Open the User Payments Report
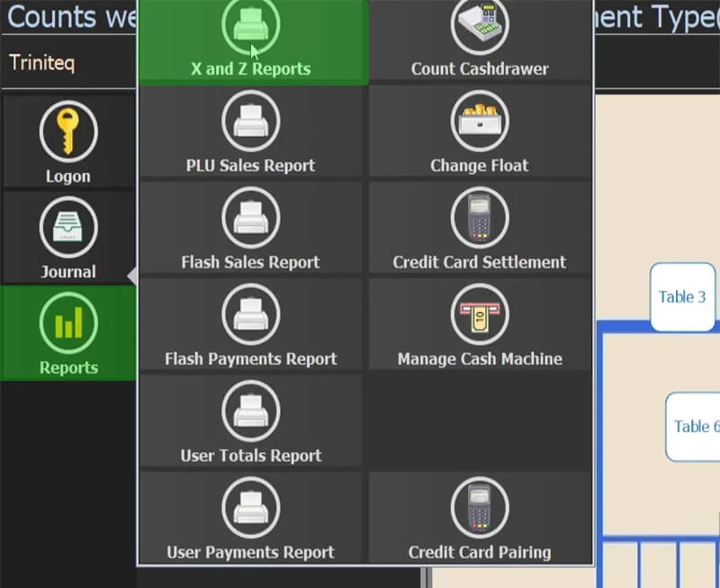Viewport: 720px width, 588px height. coord(251,518)
